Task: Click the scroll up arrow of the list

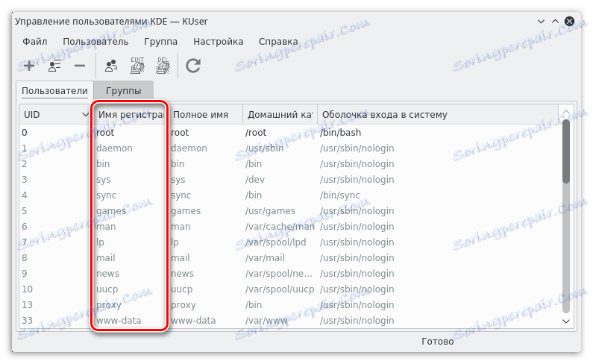Action: (566, 112)
